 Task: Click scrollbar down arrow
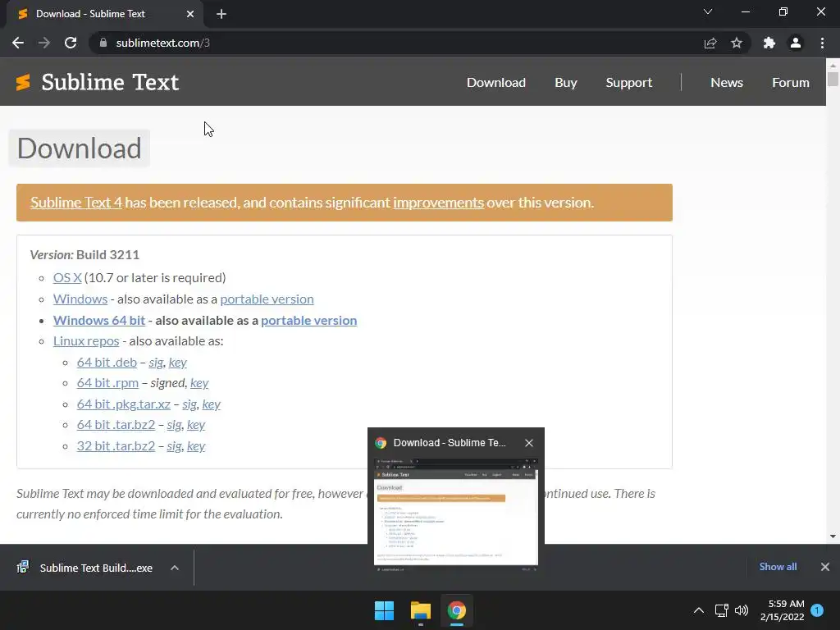coord(833,536)
